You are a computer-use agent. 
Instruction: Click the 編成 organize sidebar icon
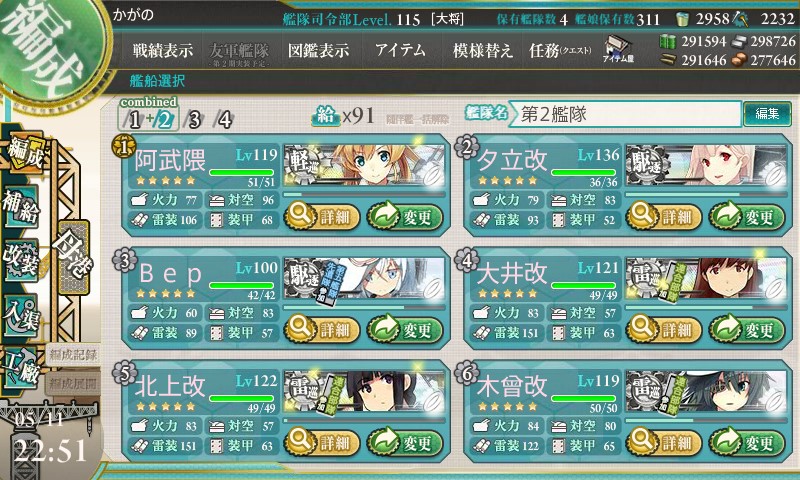pyautogui.click(x=24, y=154)
